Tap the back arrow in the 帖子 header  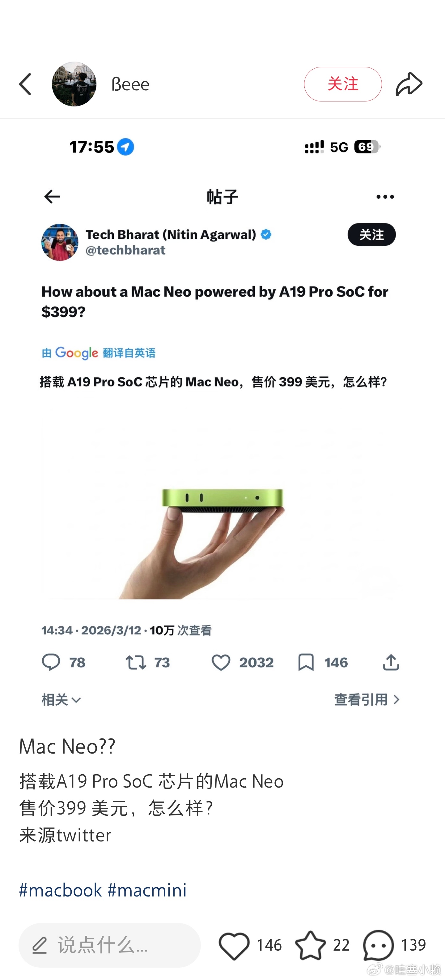coord(52,197)
